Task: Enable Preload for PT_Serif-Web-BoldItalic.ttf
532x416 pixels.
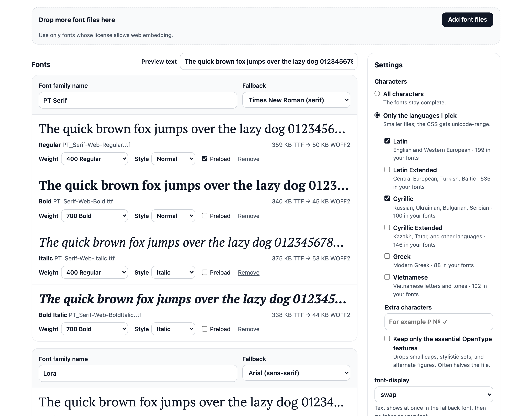Action: coord(205,329)
